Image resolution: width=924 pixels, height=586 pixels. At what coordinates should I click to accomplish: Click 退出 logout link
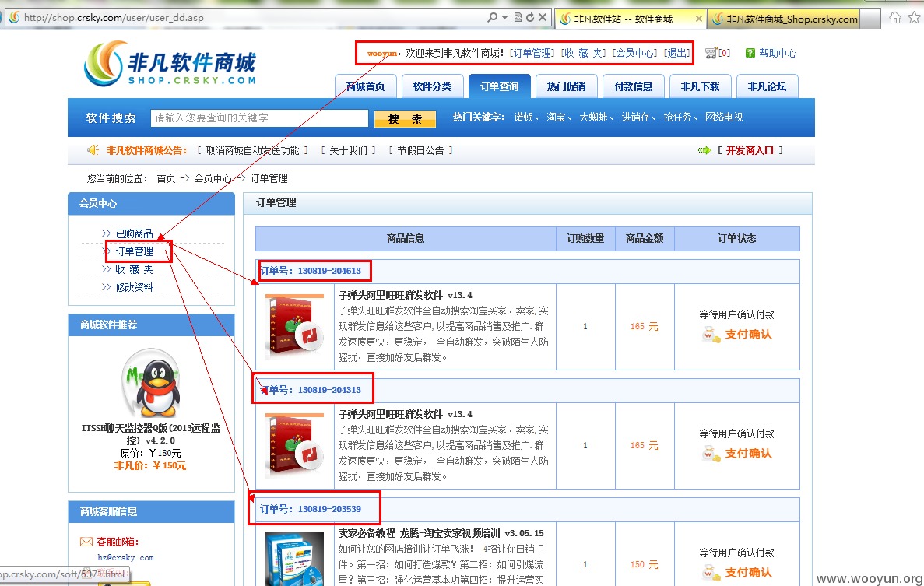point(677,53)
